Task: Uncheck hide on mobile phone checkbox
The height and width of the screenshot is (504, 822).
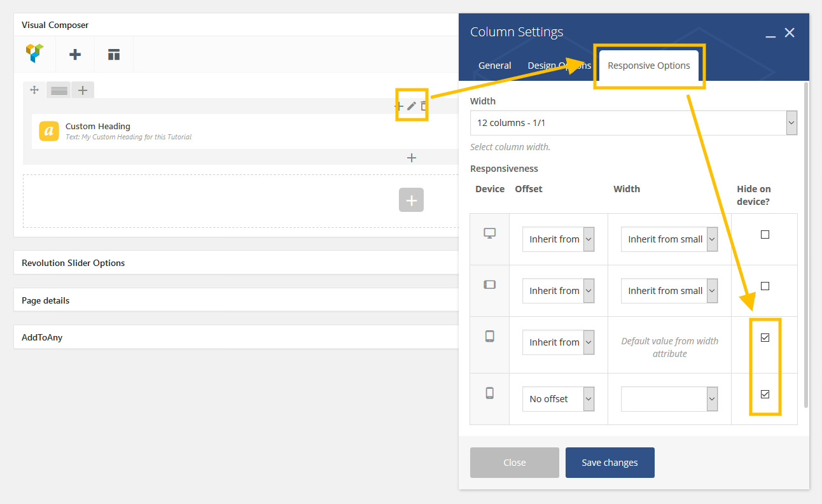Action: point(765,394)
